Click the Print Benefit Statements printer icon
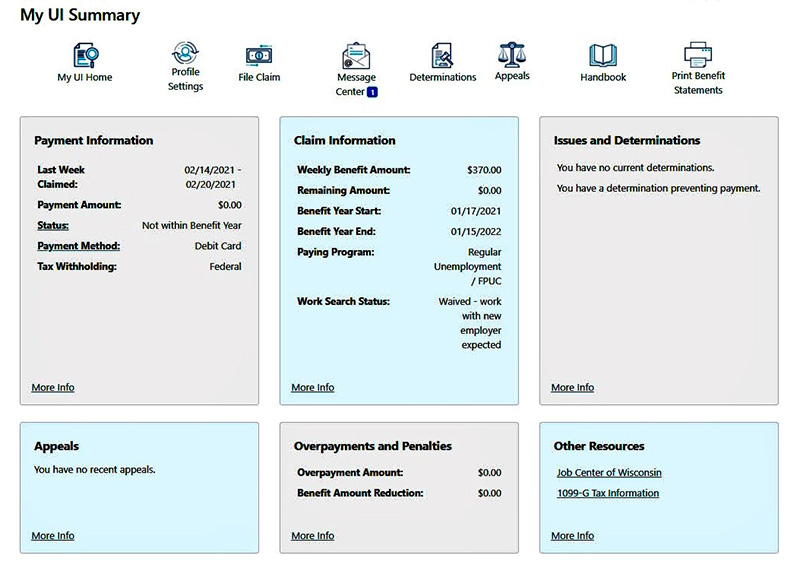The width and height of the screenshot is (800, 568). point(698,54)
